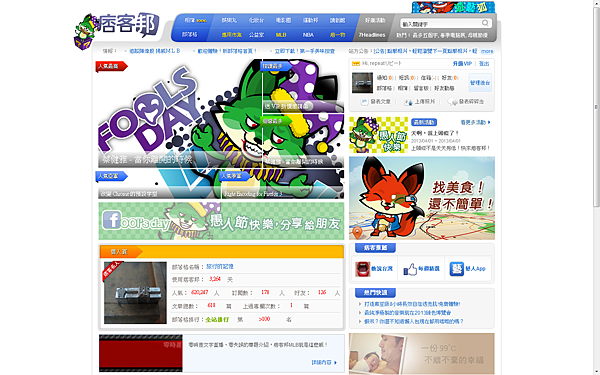Open the 旅行的記憶 blog name link
This screenshot has width=600, height=375.
220,266
